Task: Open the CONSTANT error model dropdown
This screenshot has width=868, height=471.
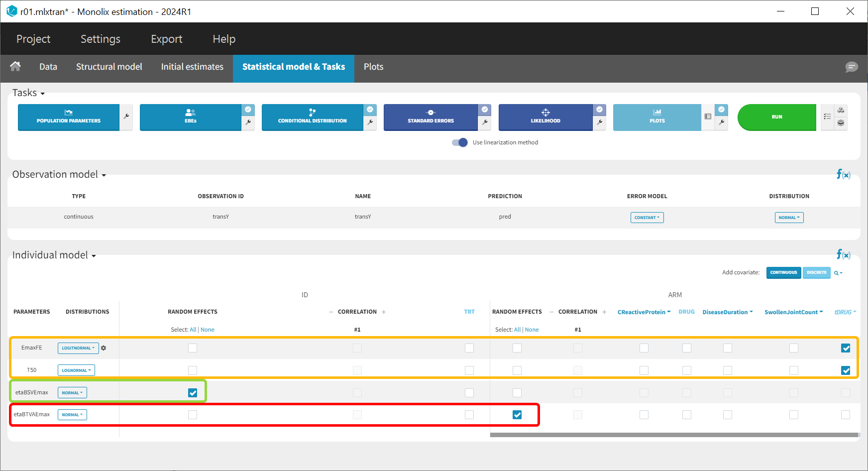Action: click(x=647, y=218)
